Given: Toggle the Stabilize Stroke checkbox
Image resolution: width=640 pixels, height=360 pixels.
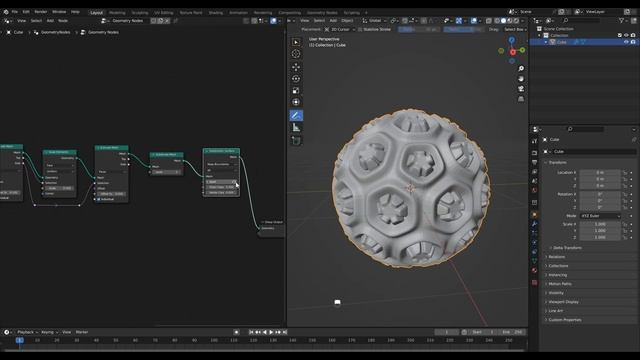Looking at the screenshot, I should (x=360, y=29).
